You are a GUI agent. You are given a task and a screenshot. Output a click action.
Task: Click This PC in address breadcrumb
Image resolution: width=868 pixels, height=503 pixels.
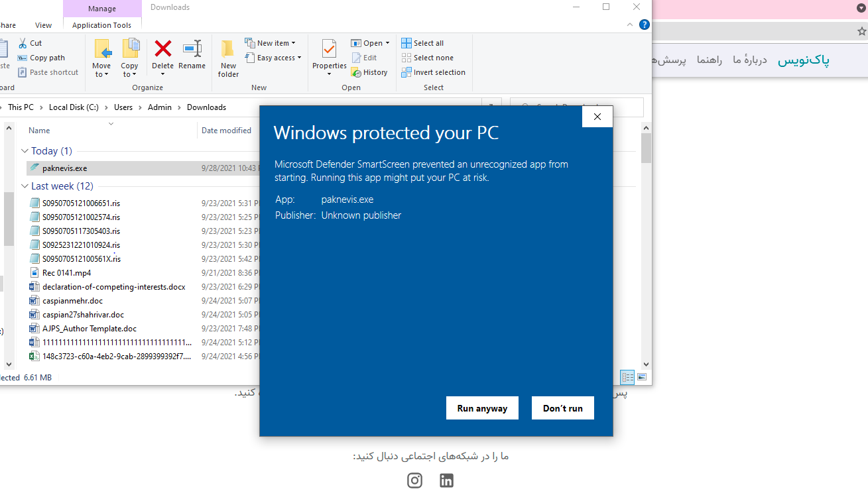21,107
